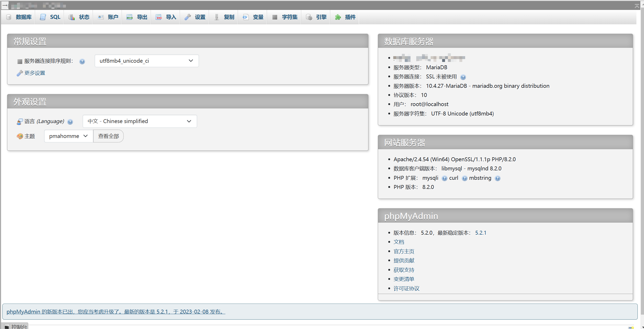Image resolution: width=644 pixels, height=329 pixels.
Task: Click the arrow icon at top-left corner
Action: (x=5, y=5)
